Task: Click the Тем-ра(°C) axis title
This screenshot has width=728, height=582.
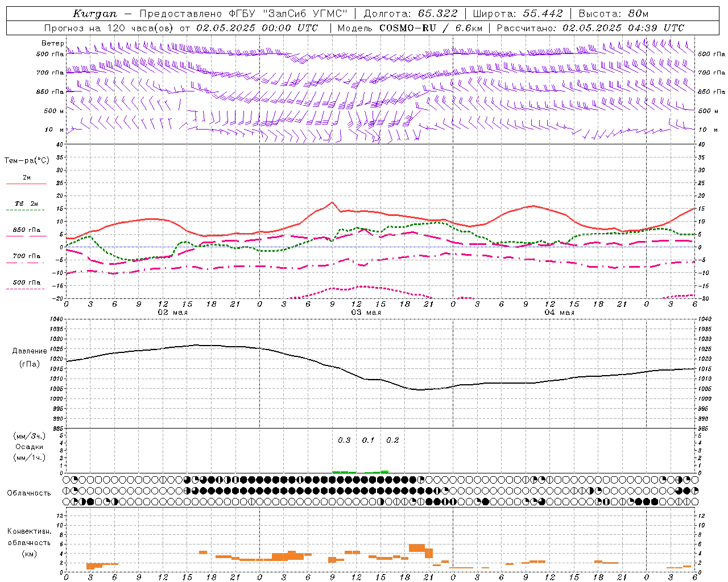Action: [27, 161]
